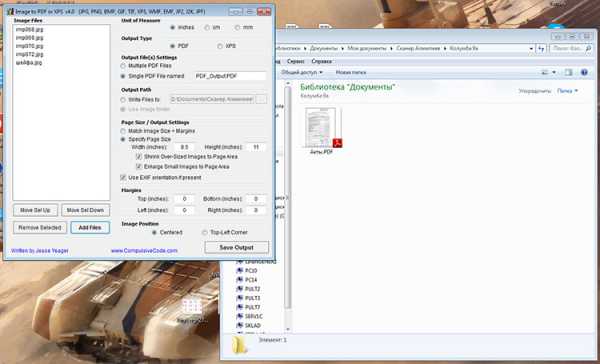Toggle the preview pane icon
The image size is (600, 364).
pyautogui.click(x=569, y=72)
